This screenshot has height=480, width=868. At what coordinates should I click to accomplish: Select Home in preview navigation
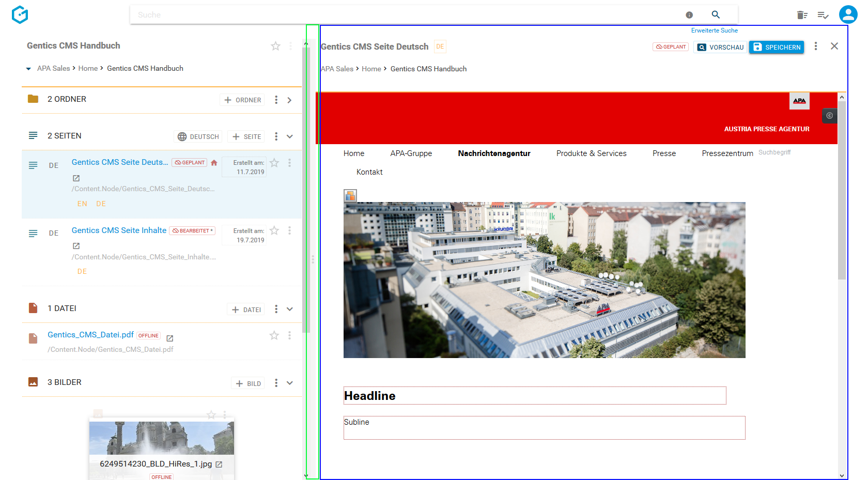click(354, 153)
